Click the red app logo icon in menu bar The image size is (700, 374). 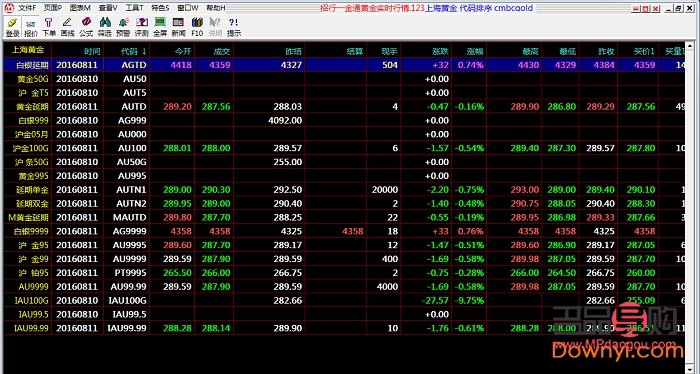9,8
